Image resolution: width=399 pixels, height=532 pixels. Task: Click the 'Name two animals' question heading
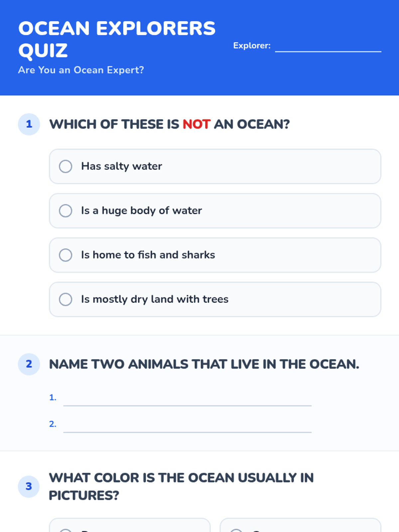(x=204, y=364)
